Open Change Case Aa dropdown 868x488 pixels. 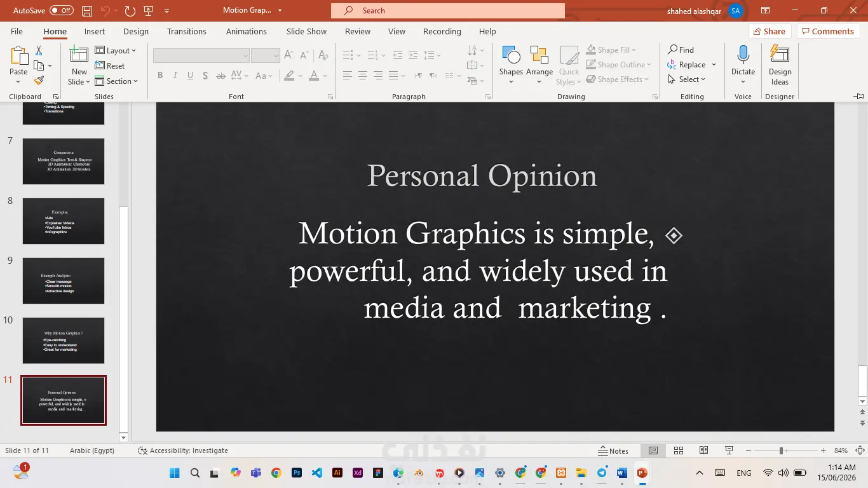pyautogui.click(x=264, y=76)
